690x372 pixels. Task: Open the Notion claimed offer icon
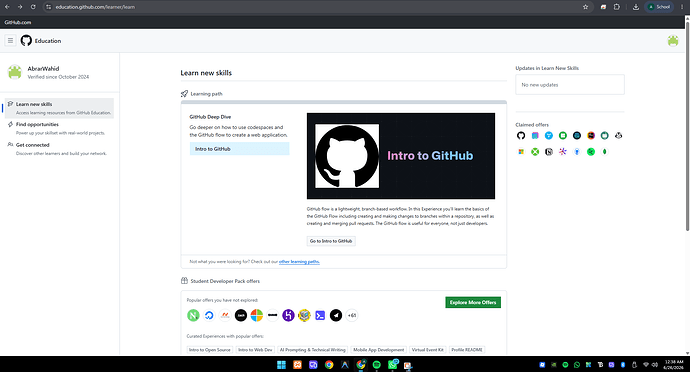549,152
